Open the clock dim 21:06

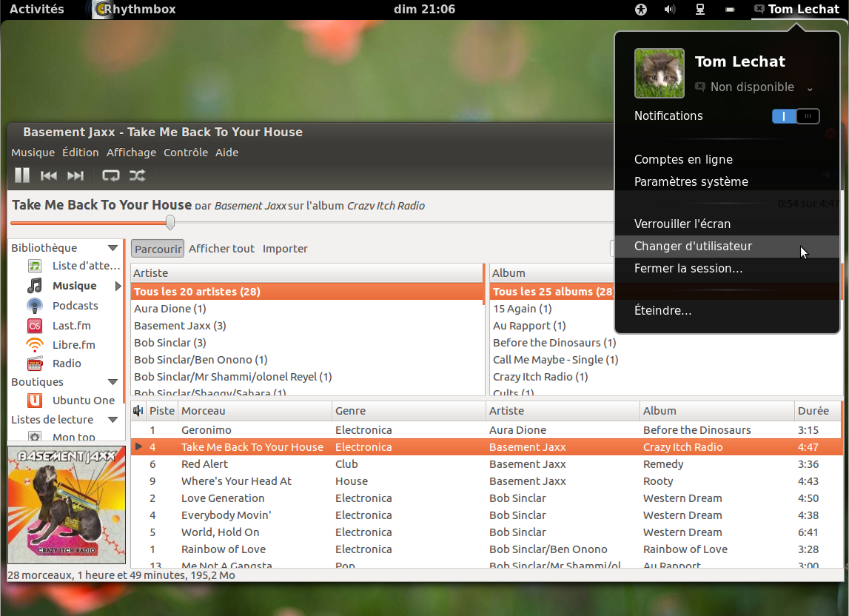[425, 9]
